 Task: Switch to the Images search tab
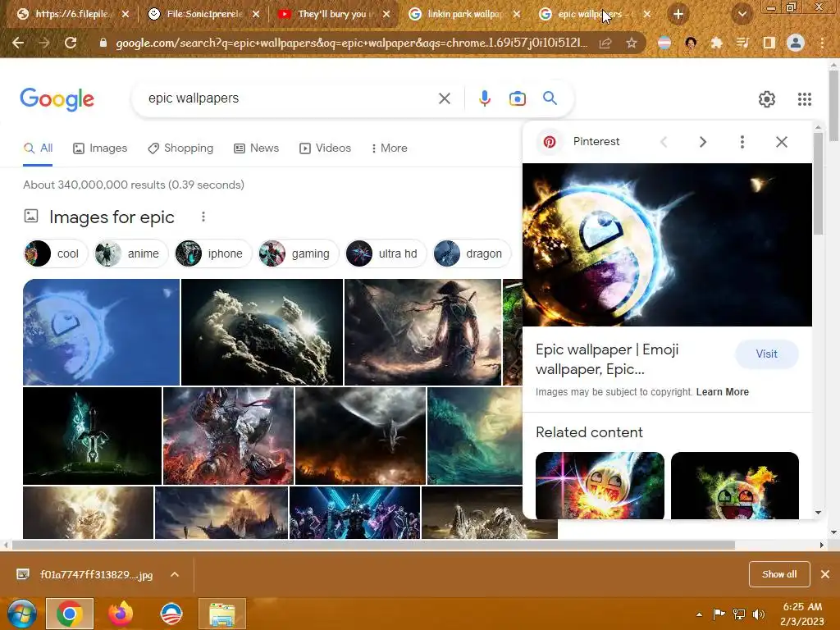(100, 148)
